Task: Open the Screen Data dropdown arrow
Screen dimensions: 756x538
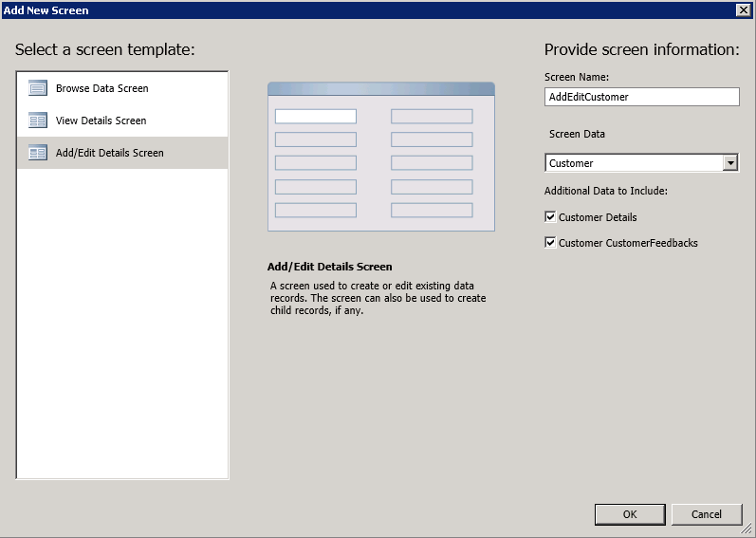Action: [x=730, y=163]
